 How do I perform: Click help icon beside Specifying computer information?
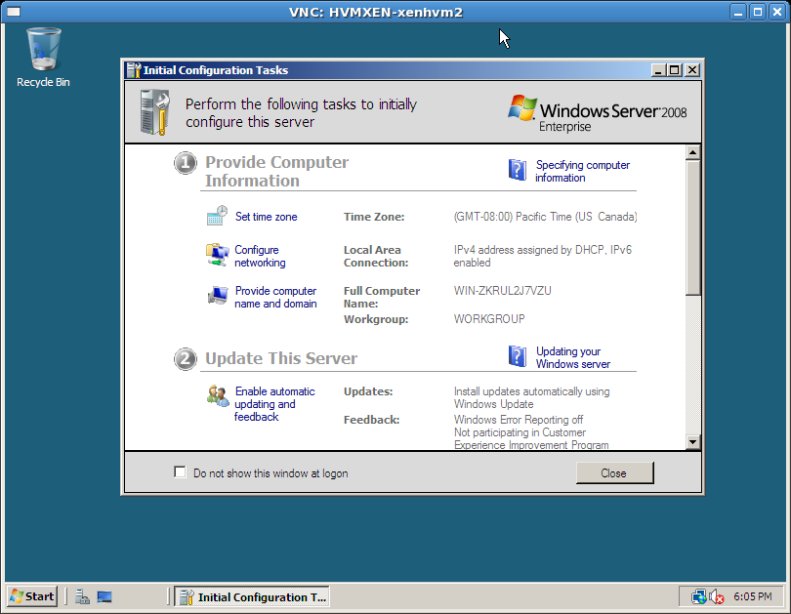517,170
